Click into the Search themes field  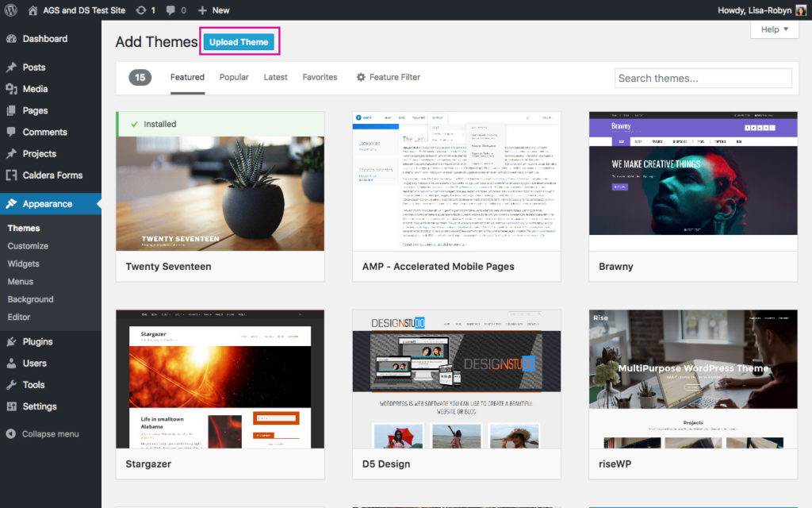(x=703, y=79)
